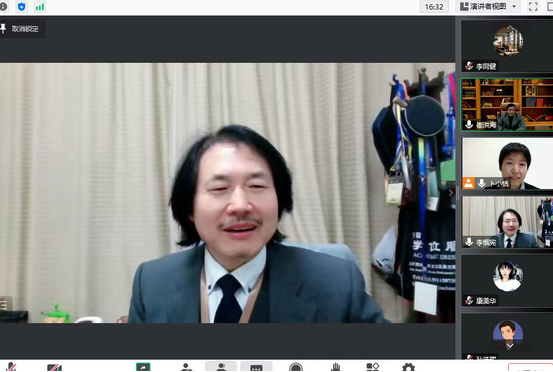Image resolution: width=553 pixels, height=372 pixels.
Task: Click the green share screen icon
Action: click(143, 367)
